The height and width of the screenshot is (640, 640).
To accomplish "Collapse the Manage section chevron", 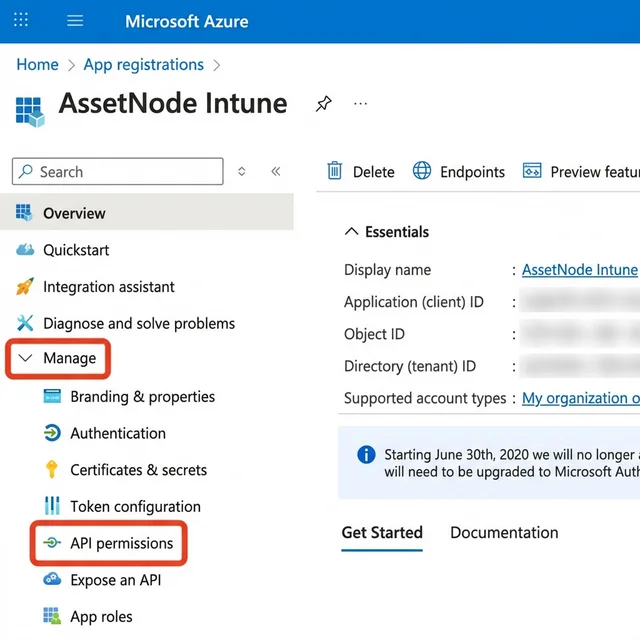I will point(25,358).
